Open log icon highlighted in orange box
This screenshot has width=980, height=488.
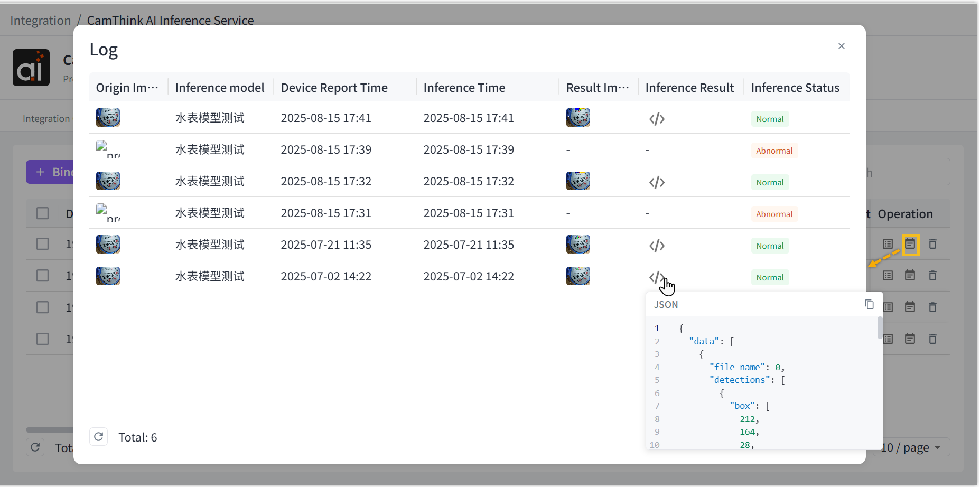910,245
